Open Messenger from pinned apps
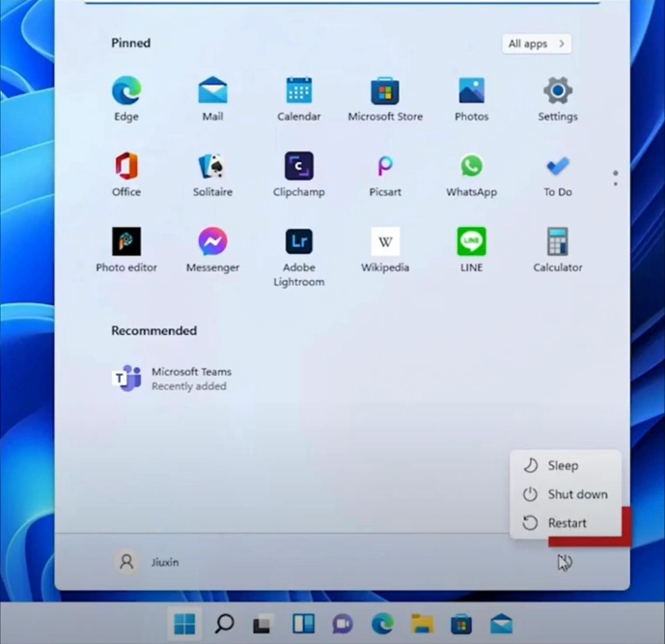Image resolution: width=665 pixels, height=644 pixels. tap(212, 249)
